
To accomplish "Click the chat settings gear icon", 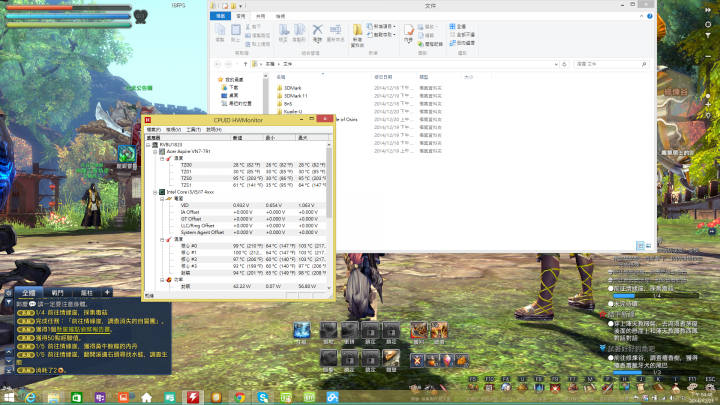I will [8, 292].
